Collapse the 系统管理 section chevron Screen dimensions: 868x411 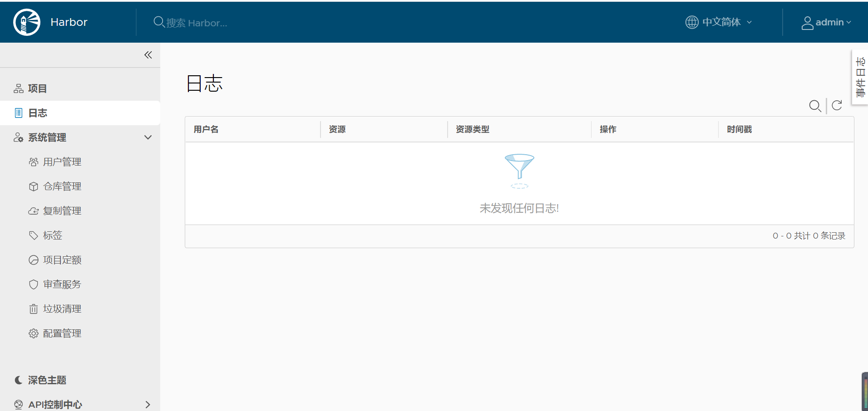point(148,137)
